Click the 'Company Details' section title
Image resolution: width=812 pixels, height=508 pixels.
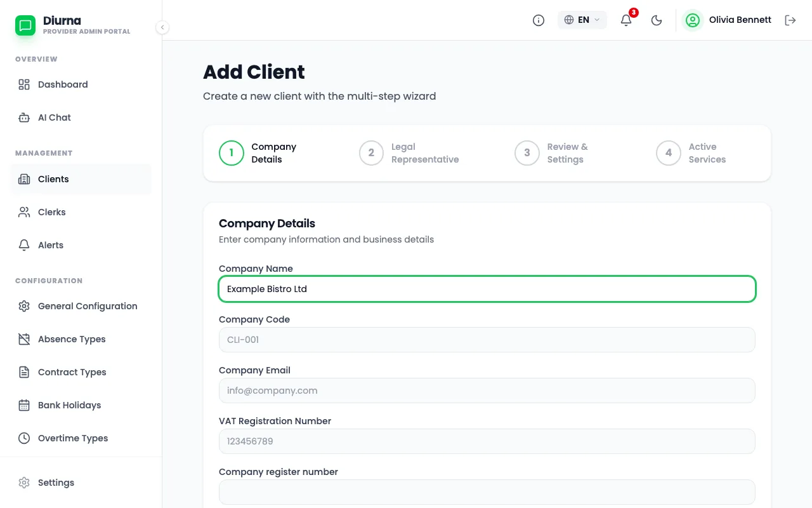pyautogui.click(x=267, y=224)
